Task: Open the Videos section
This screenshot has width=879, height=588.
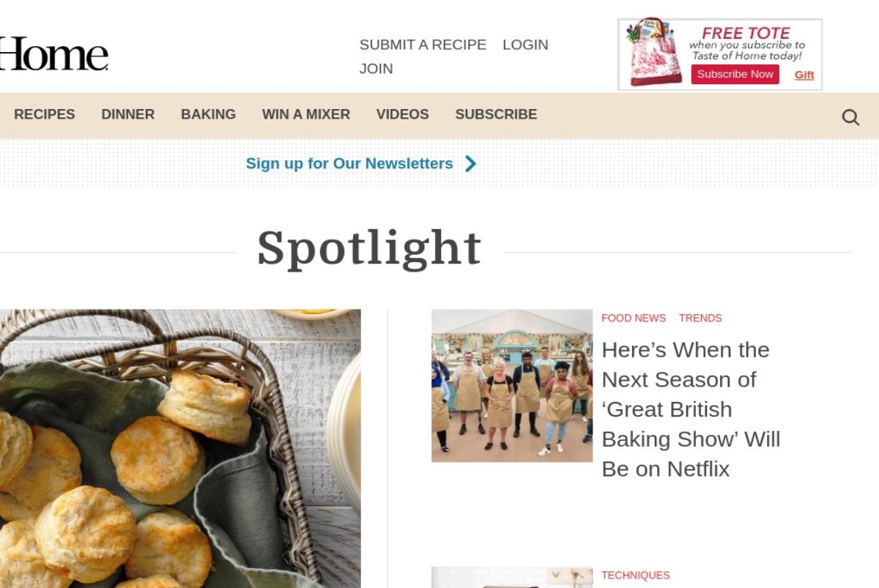Action: (402, 114)
